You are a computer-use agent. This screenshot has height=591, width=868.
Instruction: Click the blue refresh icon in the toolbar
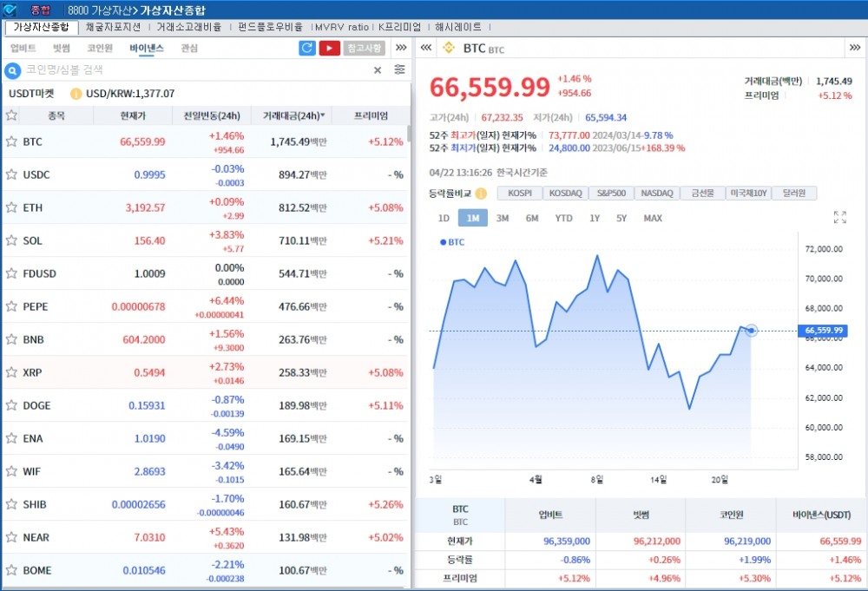pyautogui.click(x=307, y=48)
